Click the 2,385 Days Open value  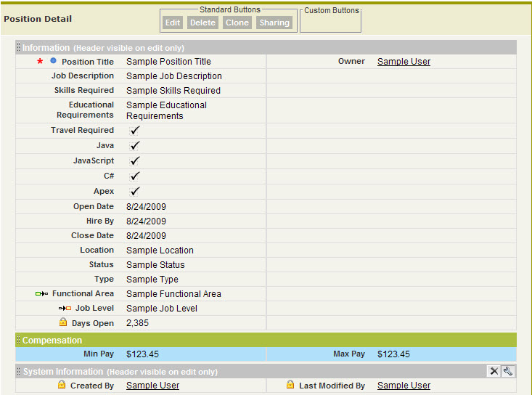137,323
